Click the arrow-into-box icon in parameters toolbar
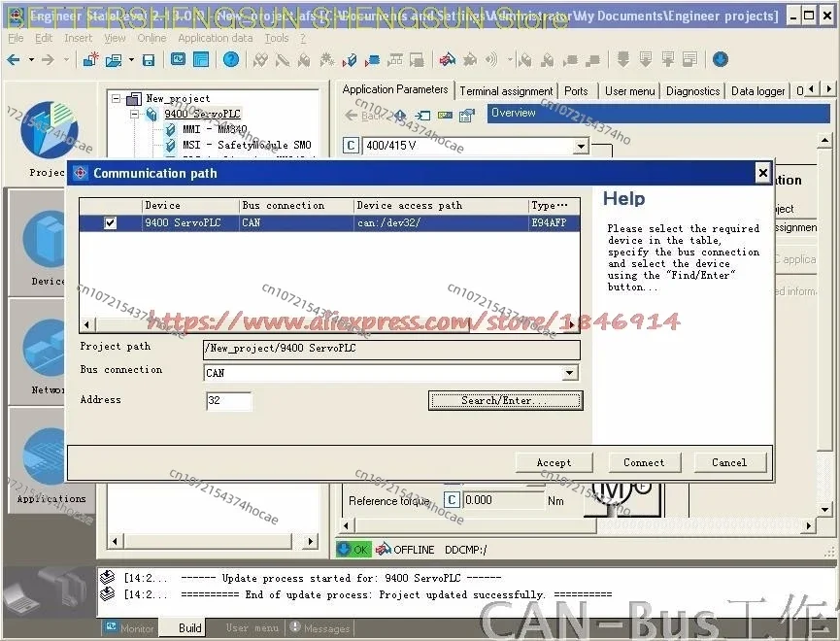The width and height of the screenshot is (840, 641). pos(422,116)
